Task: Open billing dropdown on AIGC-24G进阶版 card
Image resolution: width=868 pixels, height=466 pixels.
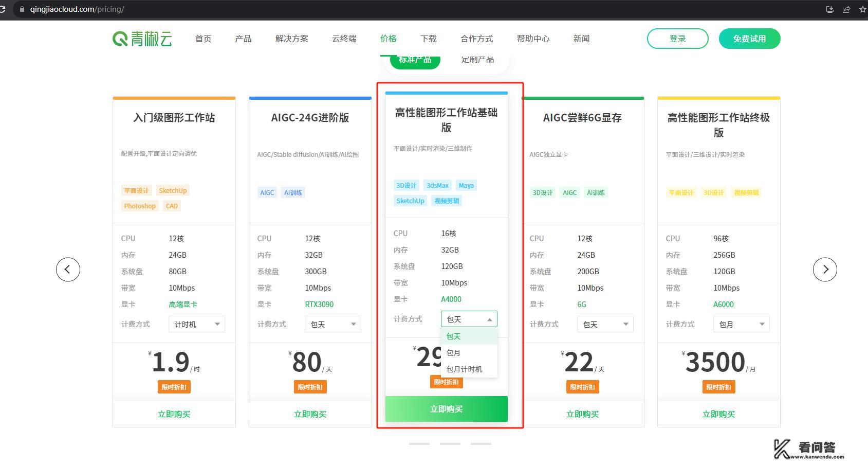Action: click(x=333, y=324)
